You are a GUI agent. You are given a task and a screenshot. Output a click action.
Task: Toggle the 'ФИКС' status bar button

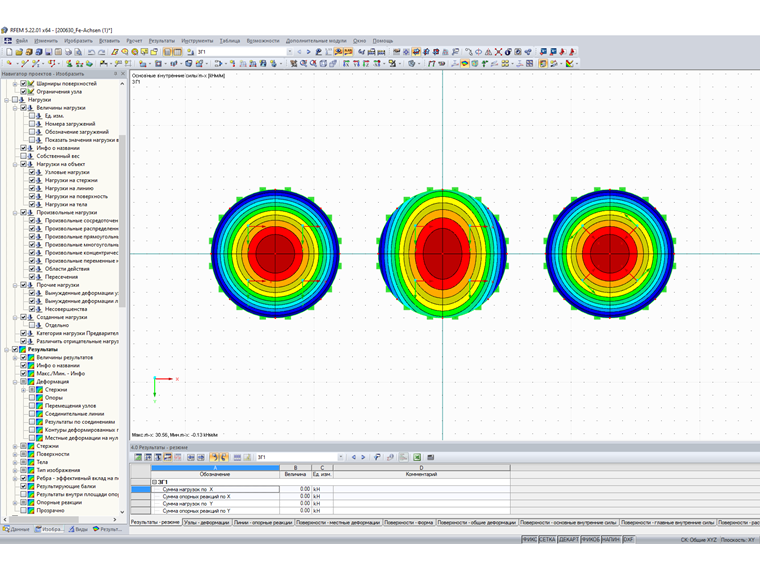pyautogui.click(x=529, y=539)
